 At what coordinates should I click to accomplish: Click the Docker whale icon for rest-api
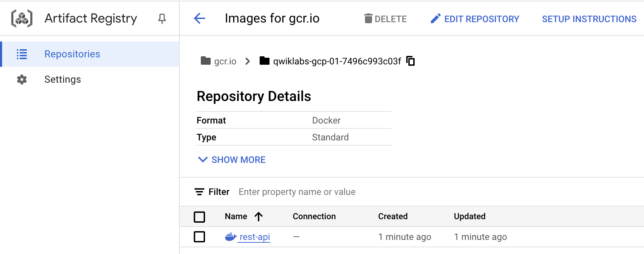[231, 237]
